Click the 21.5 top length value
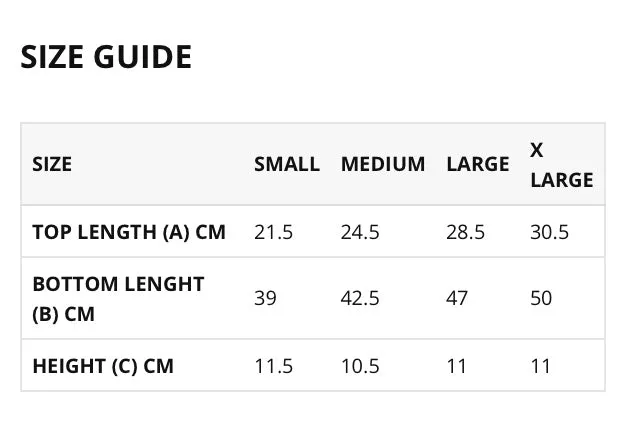The height and width of the screenshot is (426, 628). 274,232
